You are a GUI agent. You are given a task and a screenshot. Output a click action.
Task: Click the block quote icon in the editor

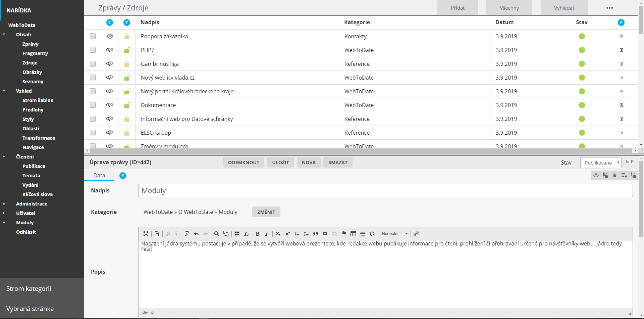316,234
